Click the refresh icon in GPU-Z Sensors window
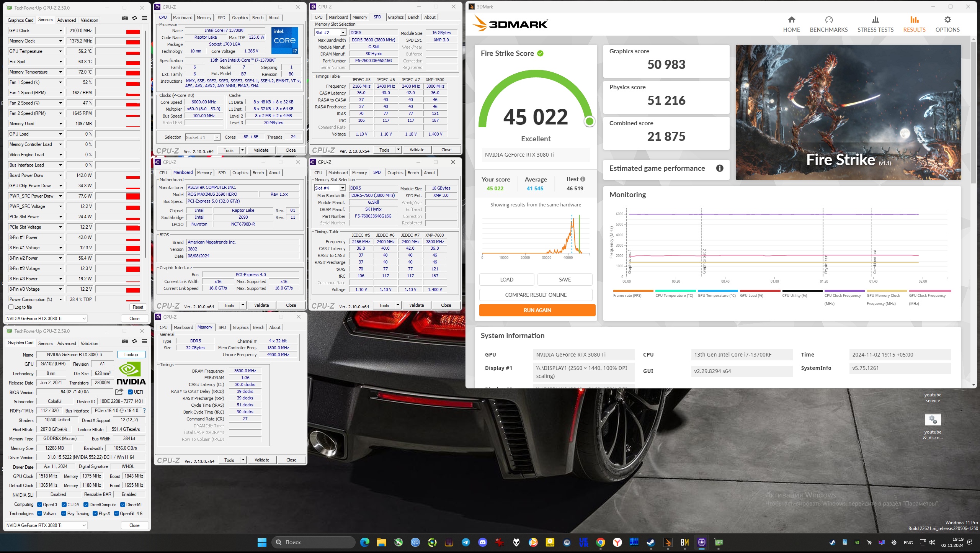 [x=134, y=18]
